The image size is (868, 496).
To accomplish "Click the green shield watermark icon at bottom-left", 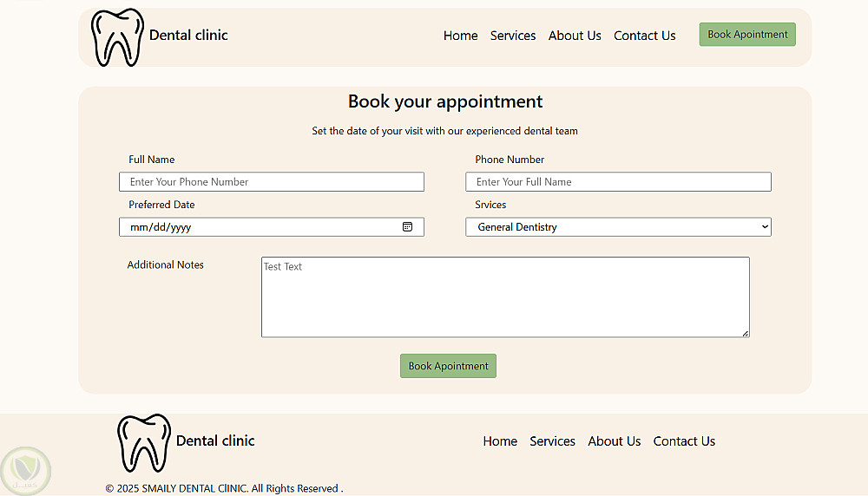I will 25,471.
